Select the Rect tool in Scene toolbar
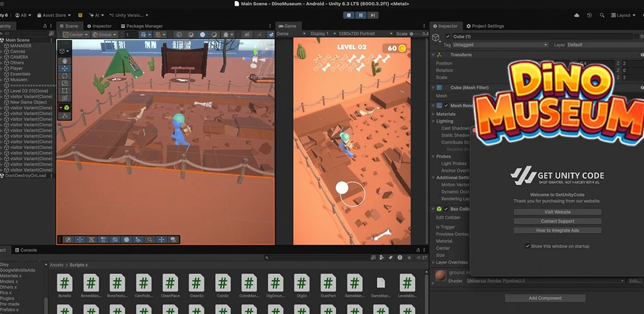Screen dimensions: 644x314 point(65,90)
